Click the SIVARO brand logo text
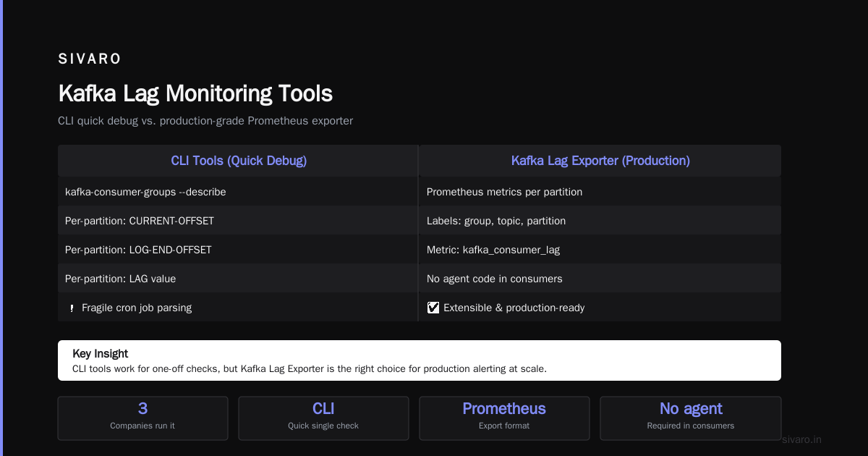Screen dimensions: 868x456 point(90,59)
